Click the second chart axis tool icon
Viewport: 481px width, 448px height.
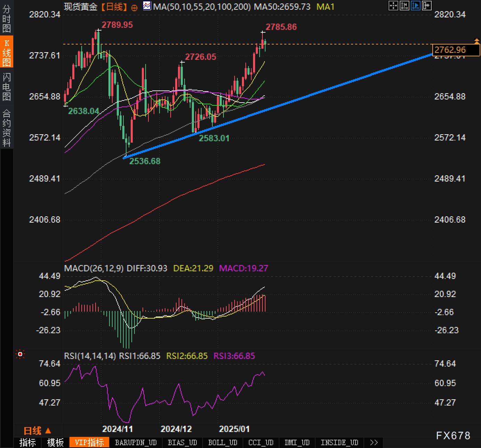click(404, 6)
